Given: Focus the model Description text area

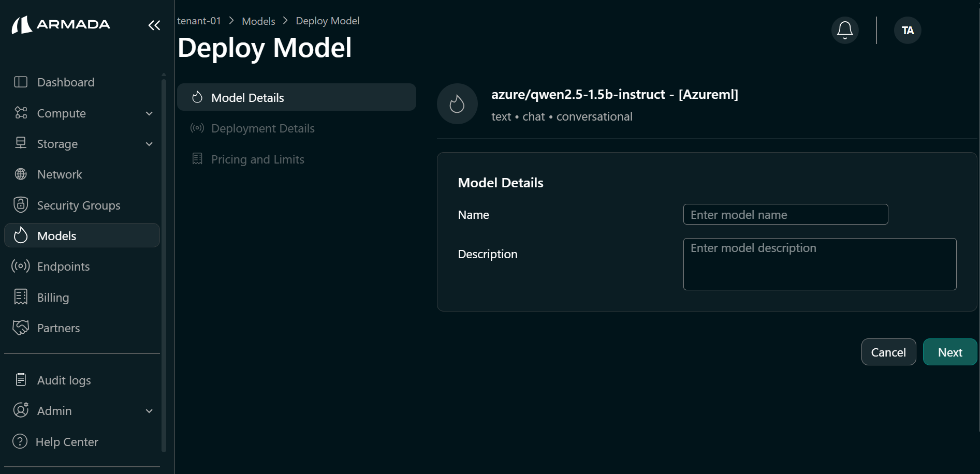Looking at the screenshot, I should [x=820, y=264].
